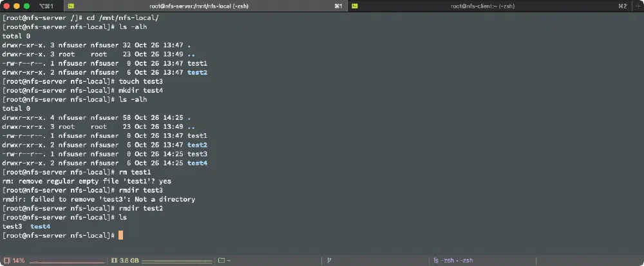This screenshot has height=266, width=644.
Task: Click the memory icon beside 3.6 GB
Action: (x=114, y=260)
